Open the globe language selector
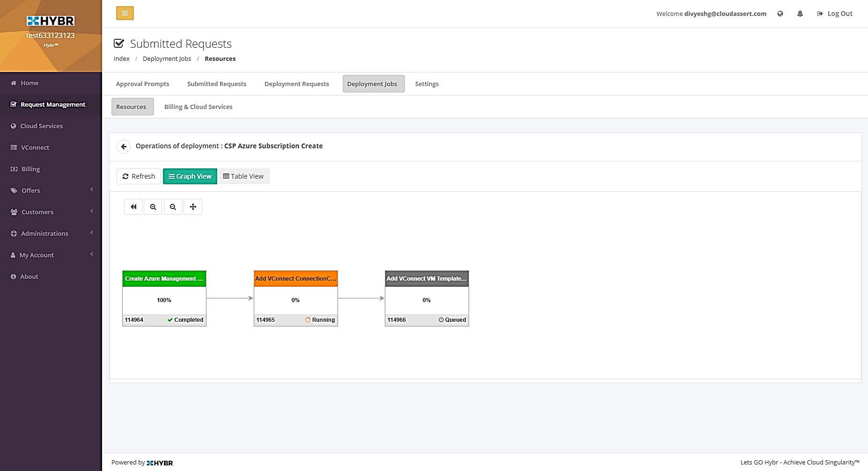This screenshot has width=868, height=471. (x=780, y=14)
